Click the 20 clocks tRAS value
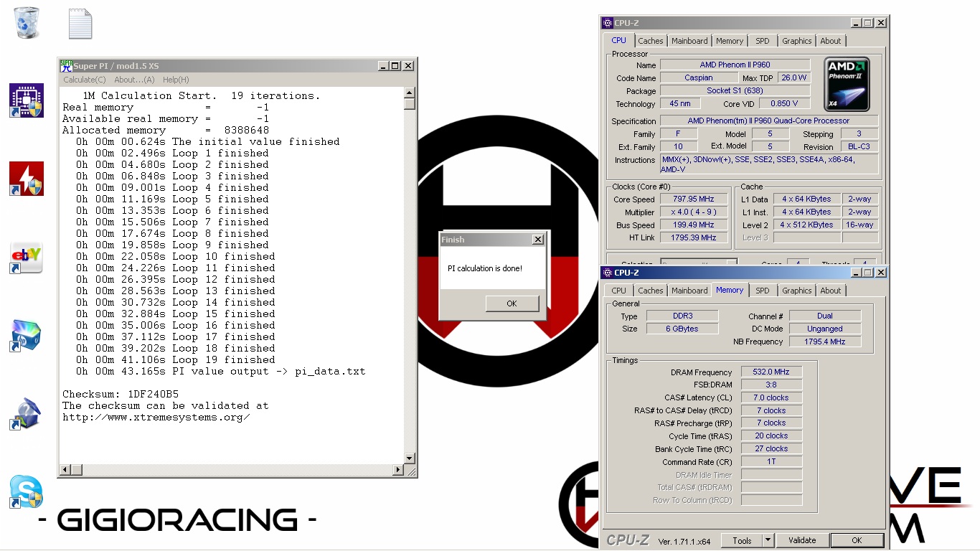Screen dimensions: 980x551 [x=771, y=435]
